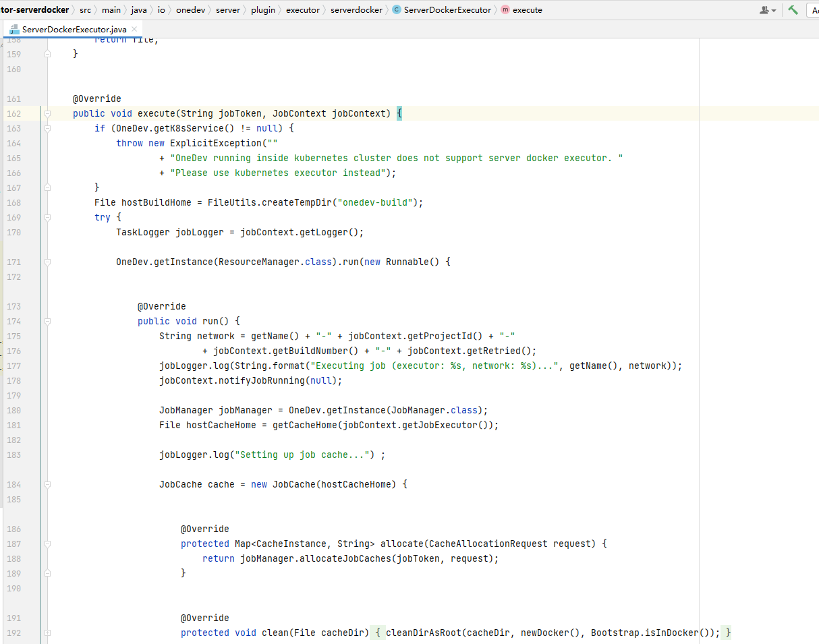Click the Java file icon on the tab
Screen dimensions: 819x644
pyautogui.click(x=14, y=30)
